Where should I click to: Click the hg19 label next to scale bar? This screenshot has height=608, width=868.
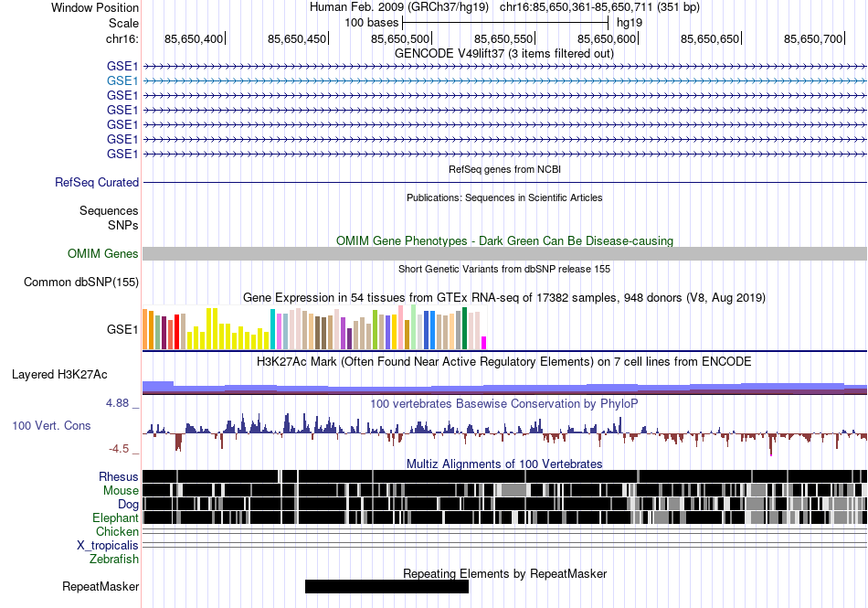click(630, 23)
